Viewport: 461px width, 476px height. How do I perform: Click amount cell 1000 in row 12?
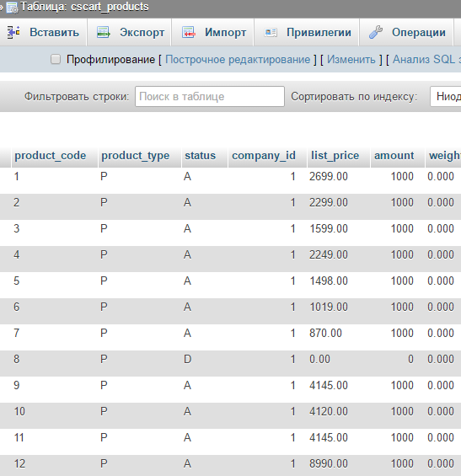[x=402, y=463]
